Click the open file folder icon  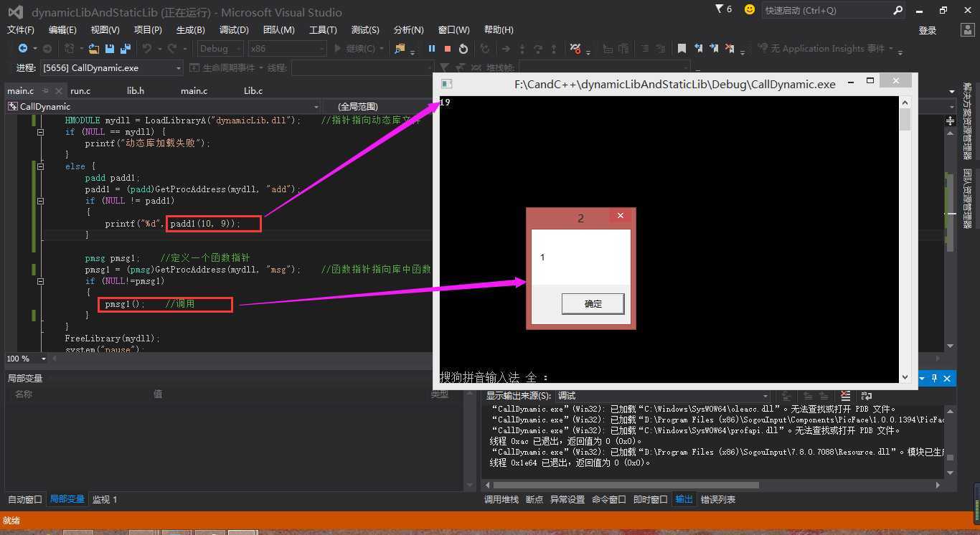pos(94,49)
